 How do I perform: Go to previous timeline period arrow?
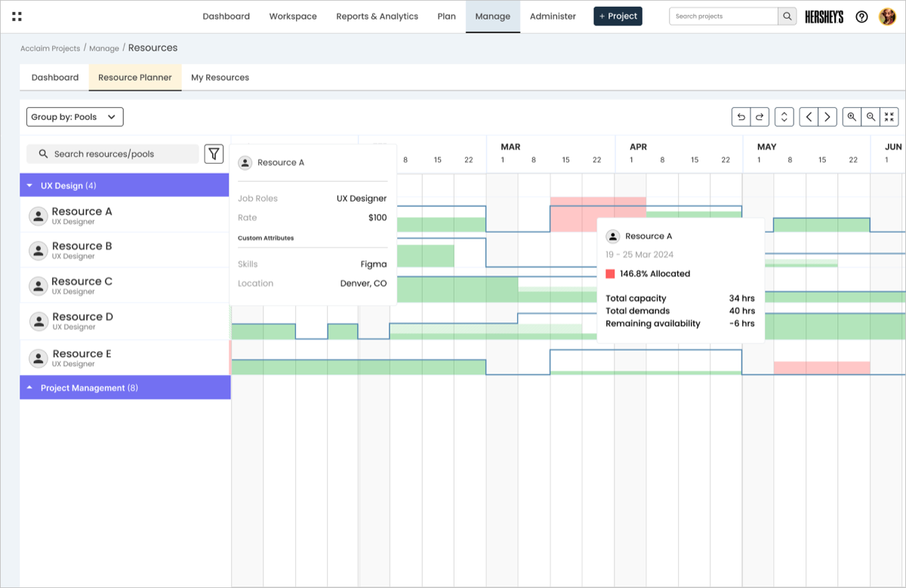pos(809,117)
